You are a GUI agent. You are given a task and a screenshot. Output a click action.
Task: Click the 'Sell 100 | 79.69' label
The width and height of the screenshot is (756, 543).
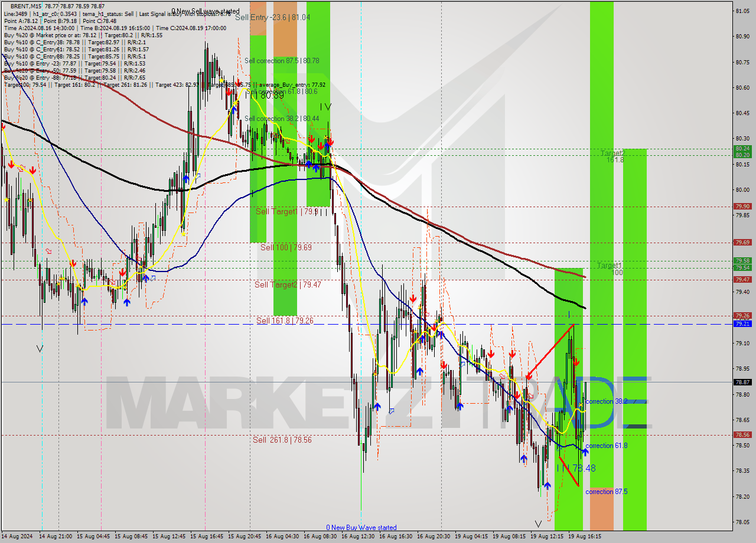pos(286,247)
